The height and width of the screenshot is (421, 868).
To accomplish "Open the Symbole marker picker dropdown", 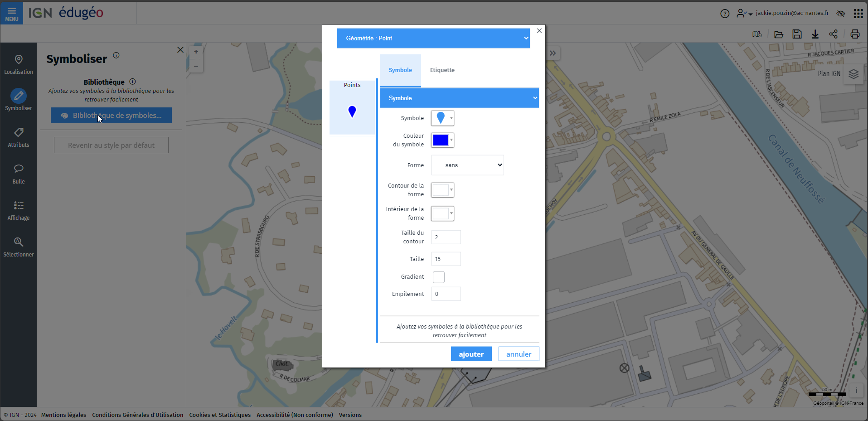I will click(442, 118).
